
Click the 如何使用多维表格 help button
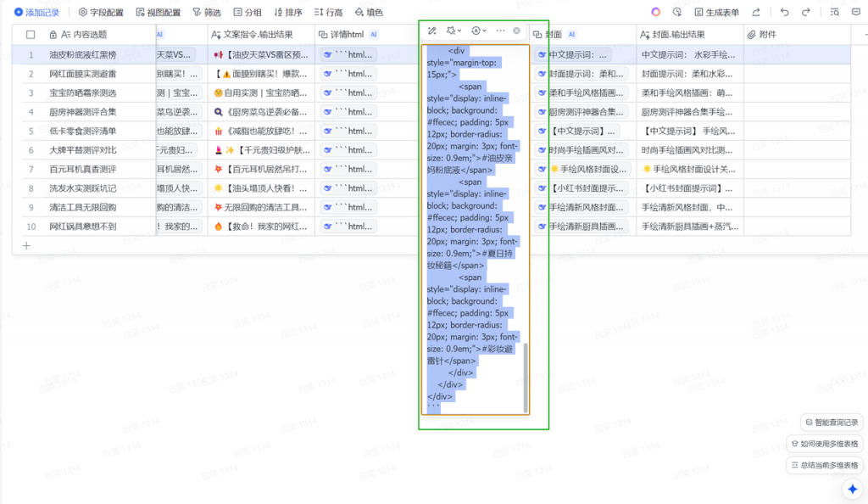pyautogui.click(x=825, y=444)
